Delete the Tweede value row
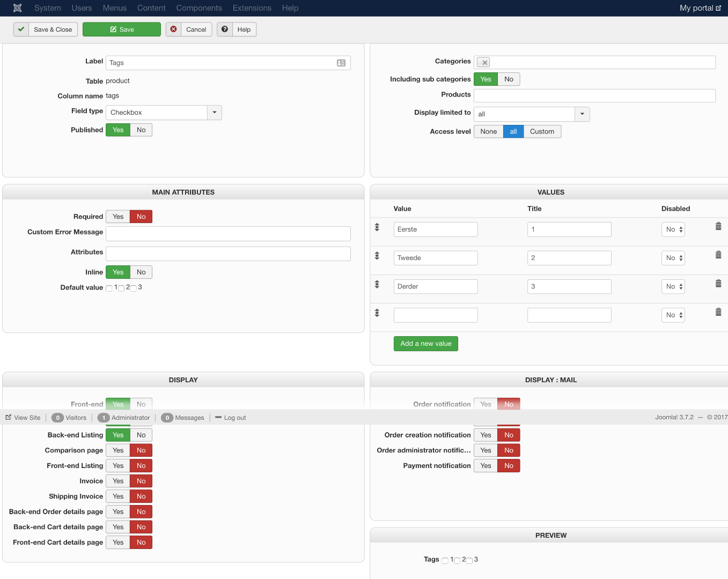728x579 pixels. [x=718, y=255]
